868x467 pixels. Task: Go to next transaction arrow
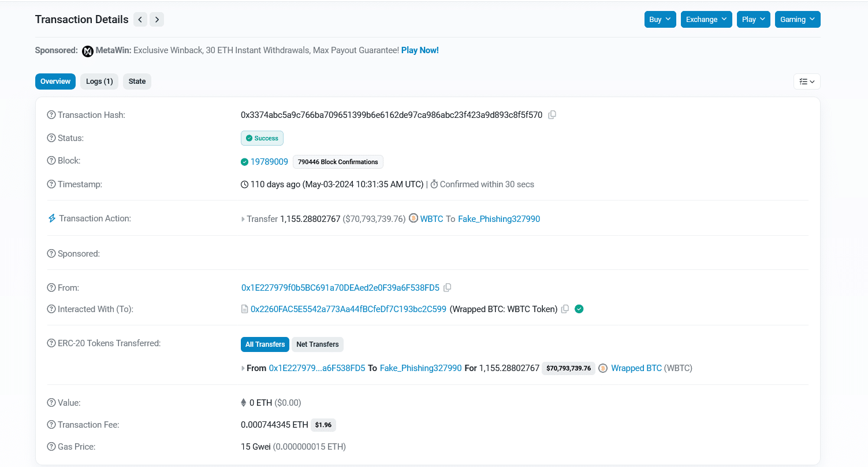click(157, 20)
